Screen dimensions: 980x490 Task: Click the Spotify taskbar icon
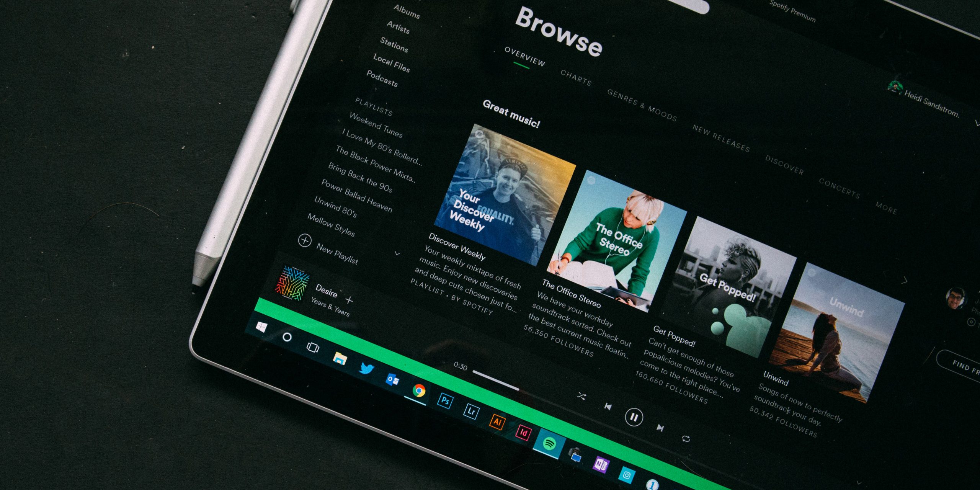point(550,444)
